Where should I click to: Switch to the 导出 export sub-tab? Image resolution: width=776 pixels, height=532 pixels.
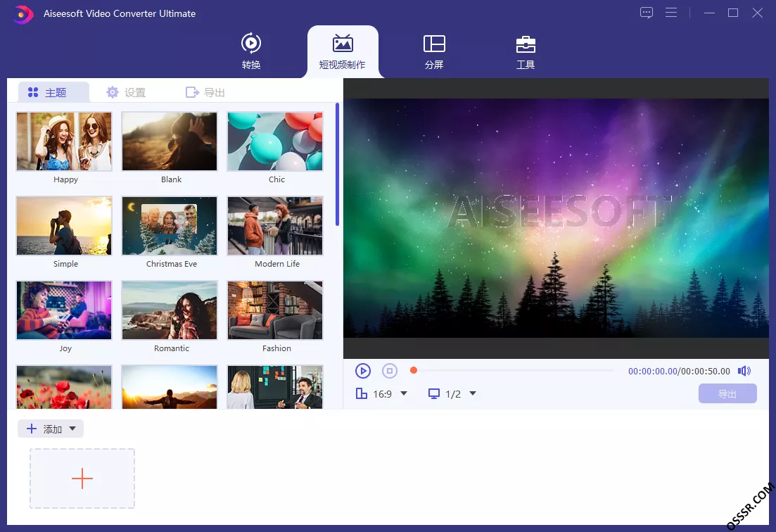click(205, 93)
